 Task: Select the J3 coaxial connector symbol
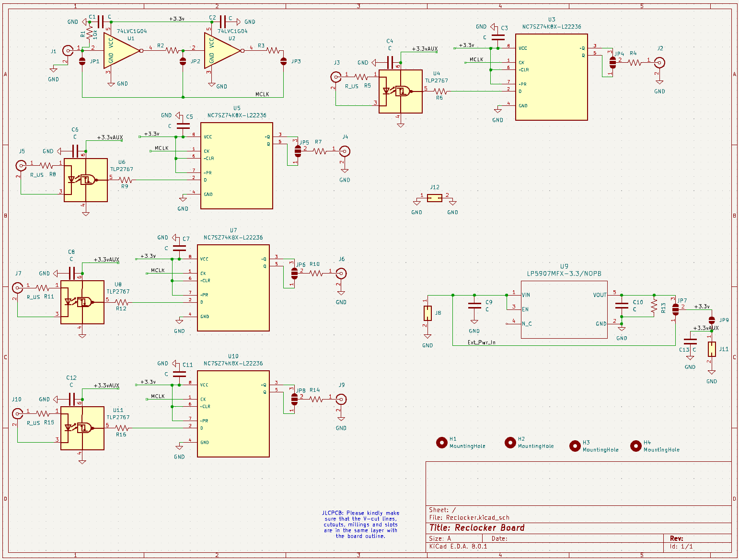pyautogui.click(x=335, y=77)
